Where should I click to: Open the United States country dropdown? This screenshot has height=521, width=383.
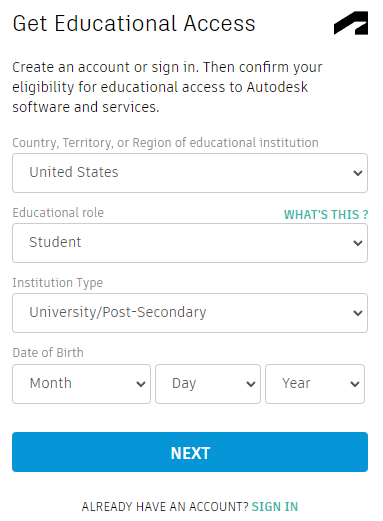(x=190, y=173)
